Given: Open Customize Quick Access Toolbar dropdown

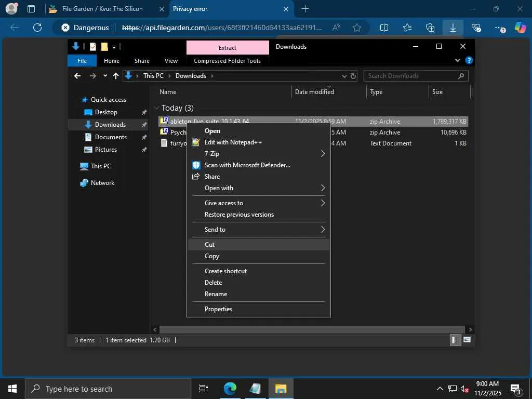Looking at the screenshot, I should (114, 47).
